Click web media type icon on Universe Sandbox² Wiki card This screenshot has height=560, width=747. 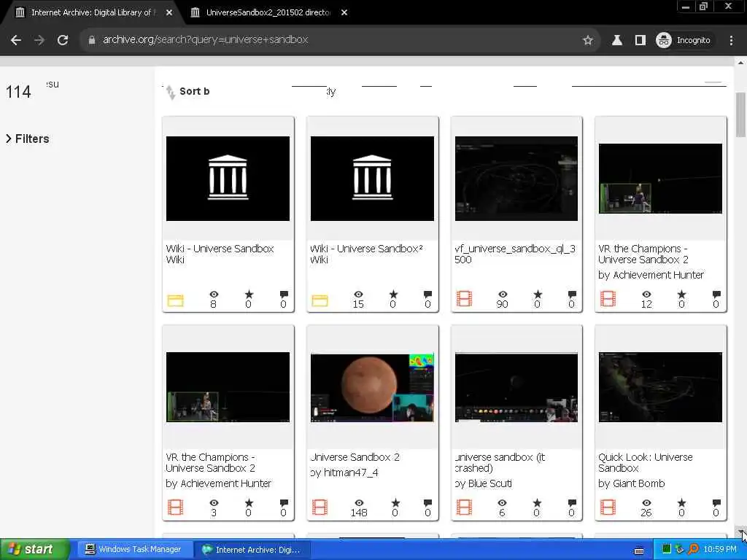tap(320, 300)
